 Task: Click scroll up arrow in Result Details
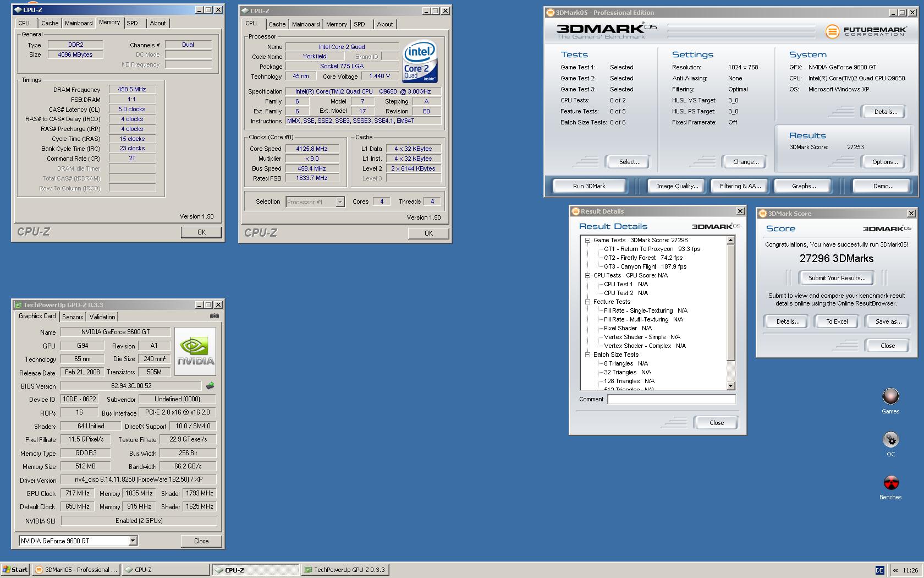tap(731, 240)
